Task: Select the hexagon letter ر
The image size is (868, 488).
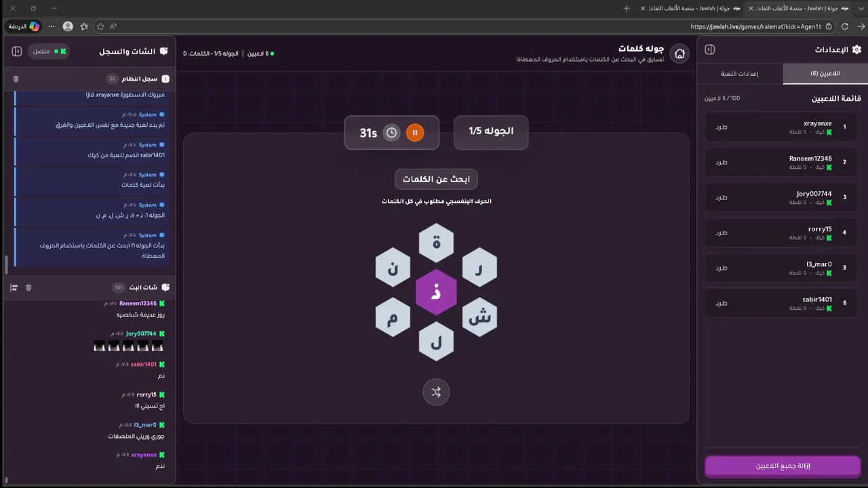Action: (479, 268)
